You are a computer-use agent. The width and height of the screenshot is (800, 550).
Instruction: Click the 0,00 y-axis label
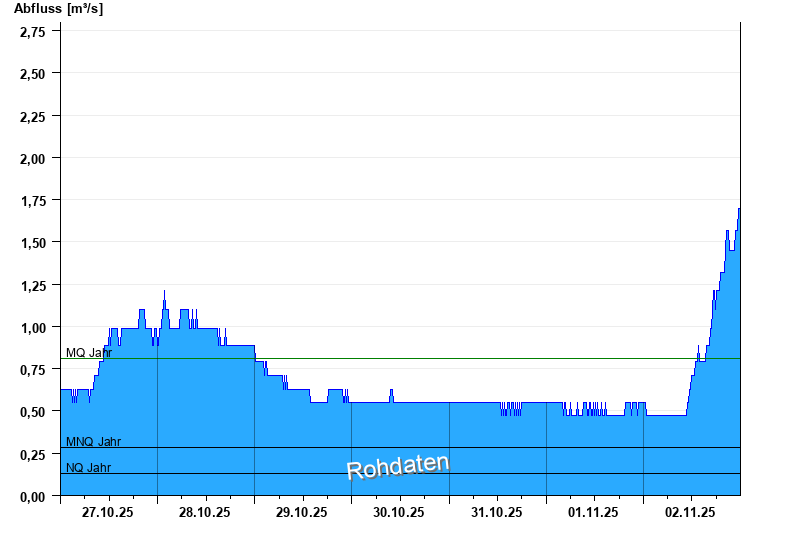[x=33, y=496]
